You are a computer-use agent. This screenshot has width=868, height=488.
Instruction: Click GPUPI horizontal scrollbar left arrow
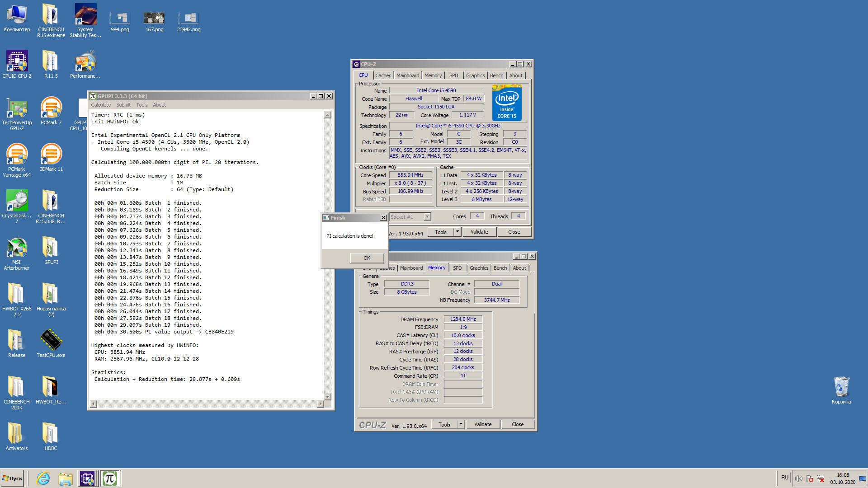pos(94,404)
